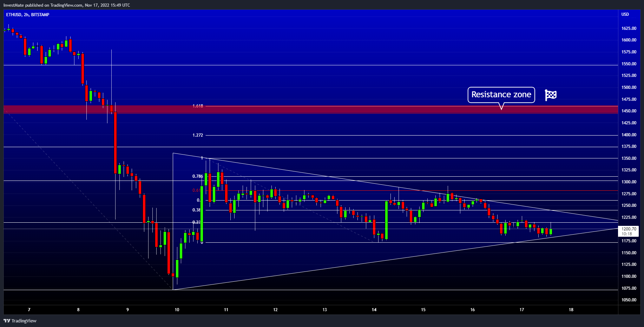Image resolution: width=644 pixels, height=327 pixels.
Task: Click date 11 on the time axis
Action: pyautogui.click(x=226, y=310)
